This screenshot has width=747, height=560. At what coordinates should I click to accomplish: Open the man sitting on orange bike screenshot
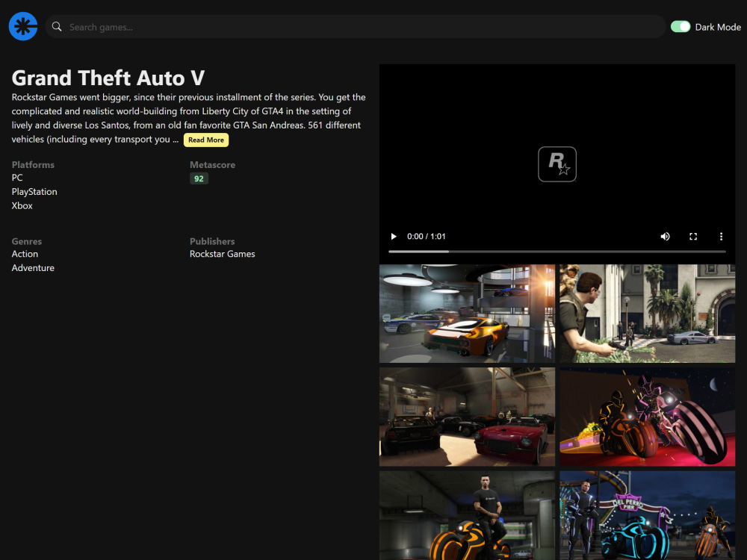(x=467, y=515)
